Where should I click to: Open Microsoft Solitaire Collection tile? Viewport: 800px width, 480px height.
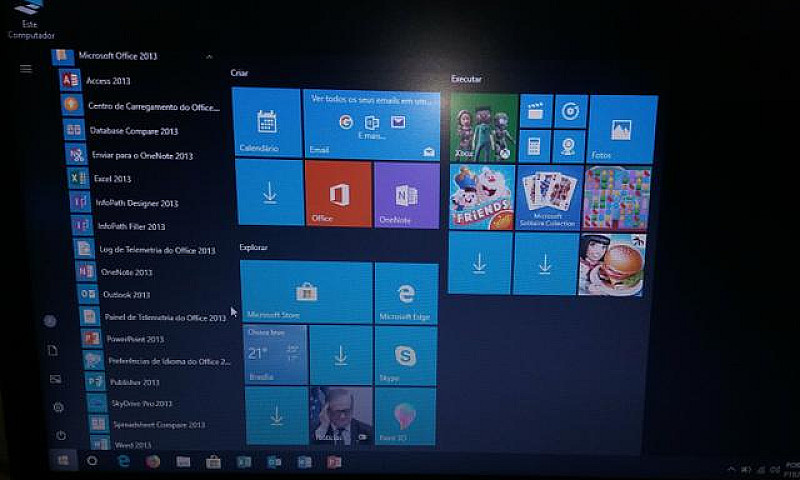(548, 198)
